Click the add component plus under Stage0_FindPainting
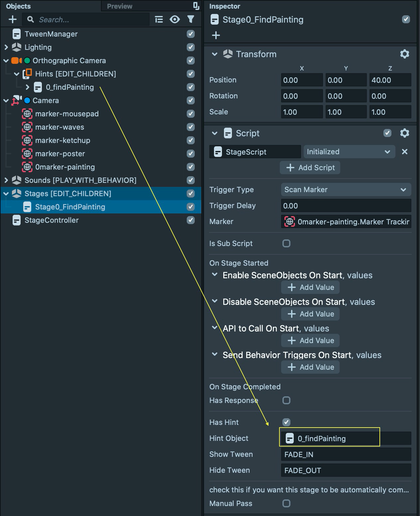 216,35
